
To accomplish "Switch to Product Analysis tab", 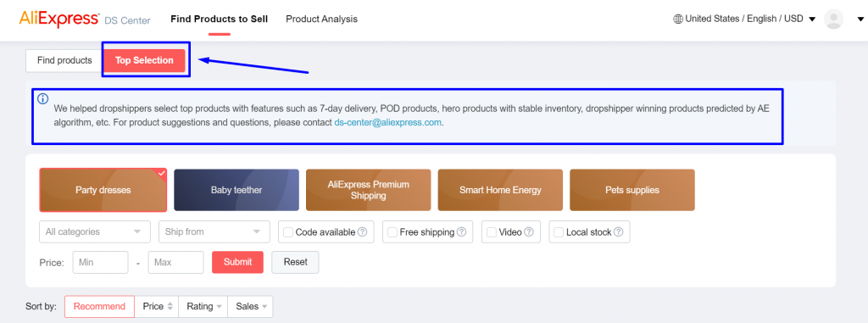I will click(321, 19).
